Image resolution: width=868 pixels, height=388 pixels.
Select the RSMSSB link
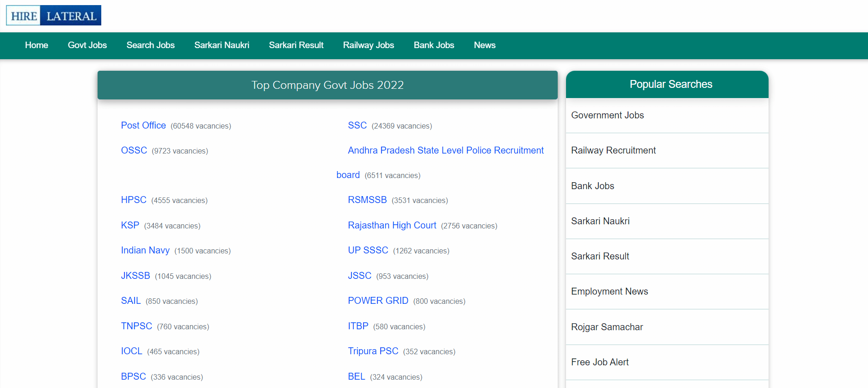pos(367,200)
